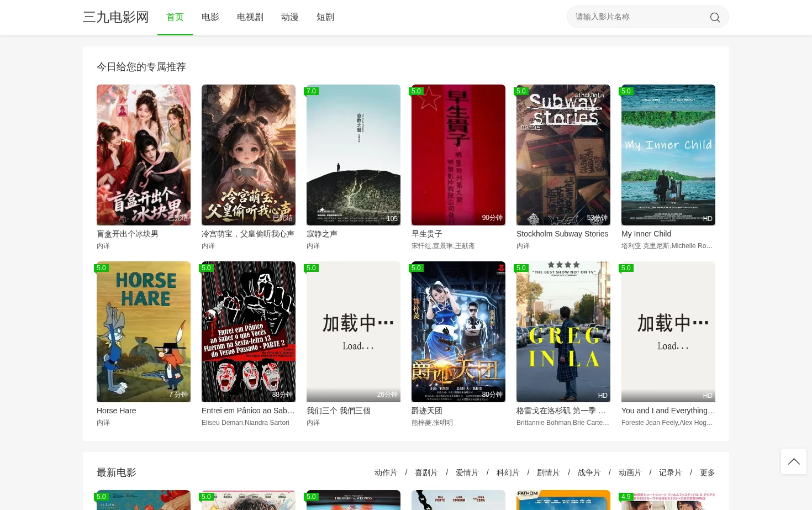The width and height of the screenshot is (812, 510).
Task: Click the 早生贵子 title link
Action: pos(427,234)
